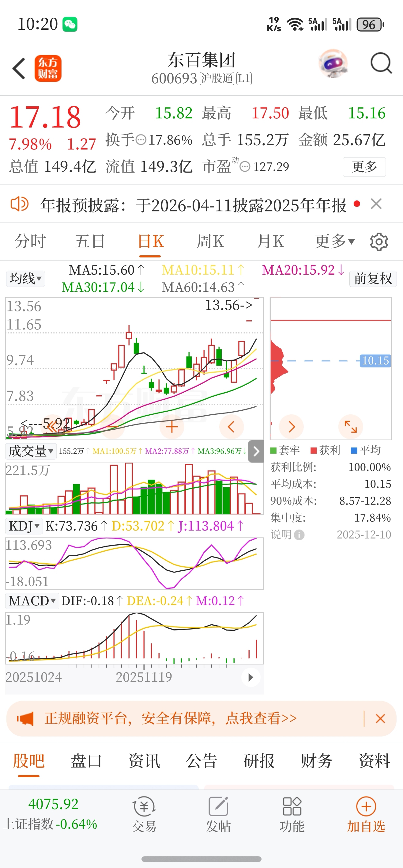Image resolution: width=403 pixels, height=868 pixels.
Task: Switch to 周K chart tab
Action: (x=210, y=241)
